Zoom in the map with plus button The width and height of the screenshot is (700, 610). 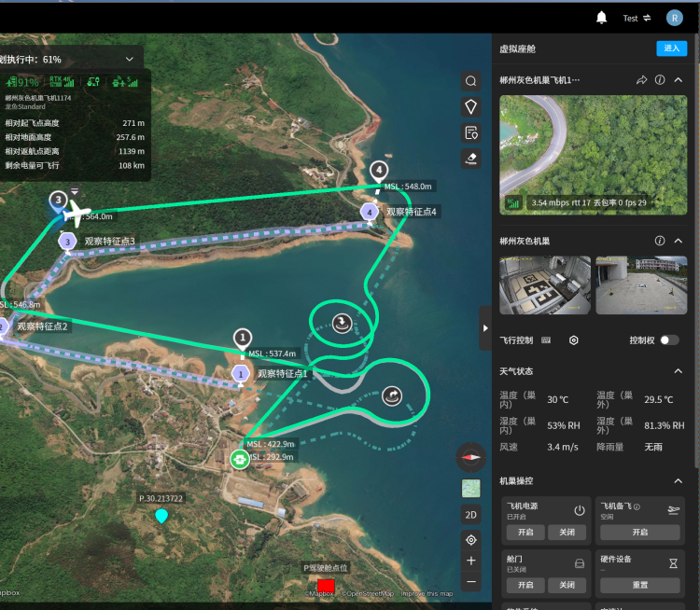coord(471,561)
